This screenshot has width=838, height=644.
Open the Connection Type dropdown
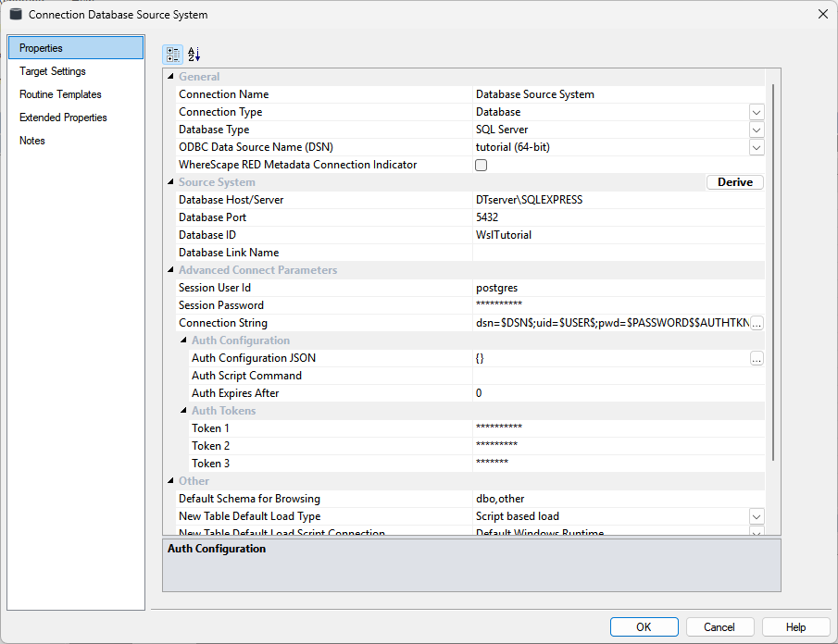(757, 112)
